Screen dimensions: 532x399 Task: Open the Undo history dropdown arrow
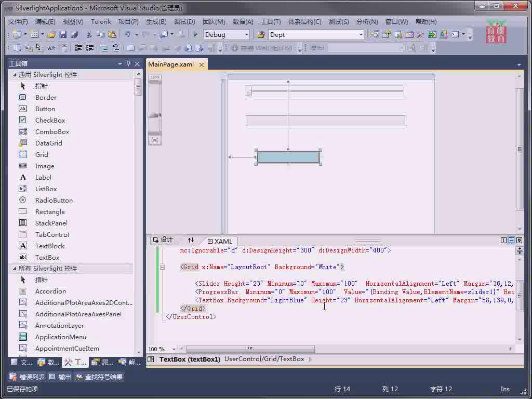tap(137, 34)
